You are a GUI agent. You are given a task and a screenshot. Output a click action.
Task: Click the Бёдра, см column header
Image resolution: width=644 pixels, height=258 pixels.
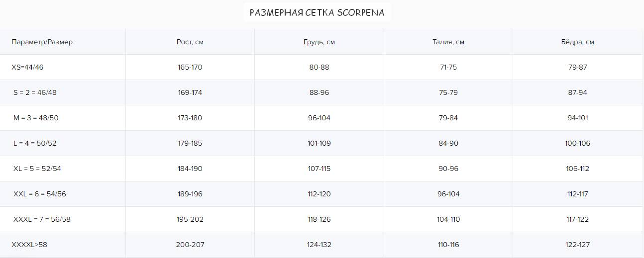tap(578, 42)
